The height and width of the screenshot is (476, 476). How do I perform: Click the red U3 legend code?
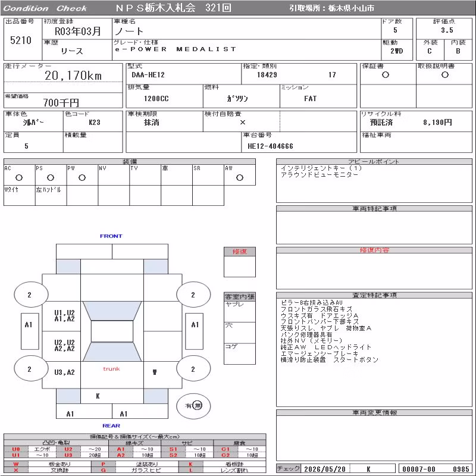click(68, 455)
